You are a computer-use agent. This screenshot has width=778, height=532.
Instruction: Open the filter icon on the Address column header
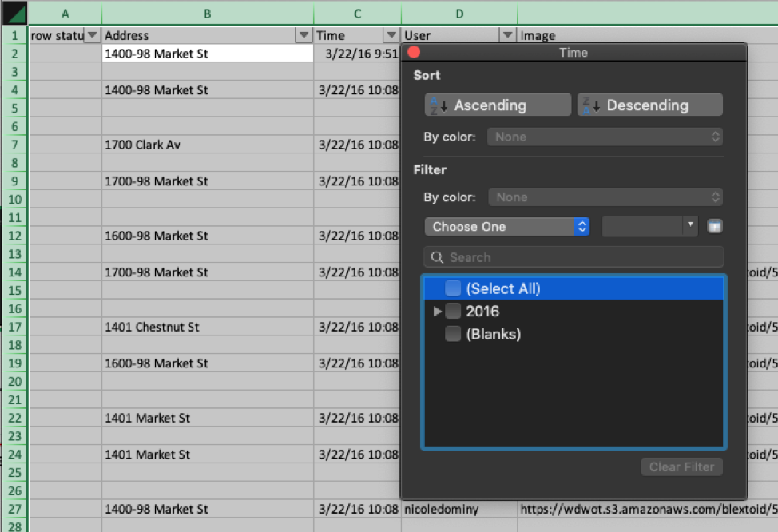click(304, 35)
